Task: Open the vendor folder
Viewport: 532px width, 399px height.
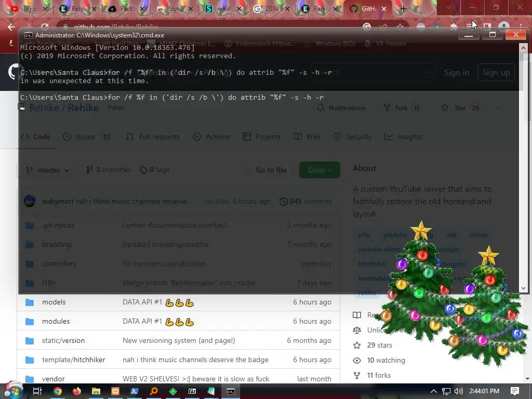Action: coord(54,379)
